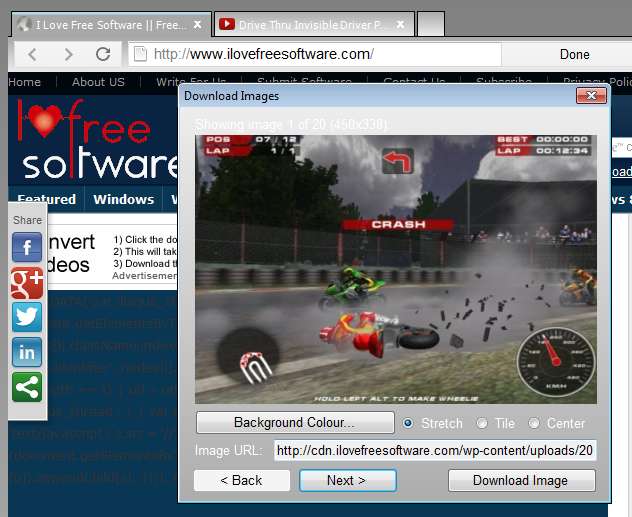Open the About US menu link
Image resolution: width=632 pixels, height=517 pixels.
point(98,82)
